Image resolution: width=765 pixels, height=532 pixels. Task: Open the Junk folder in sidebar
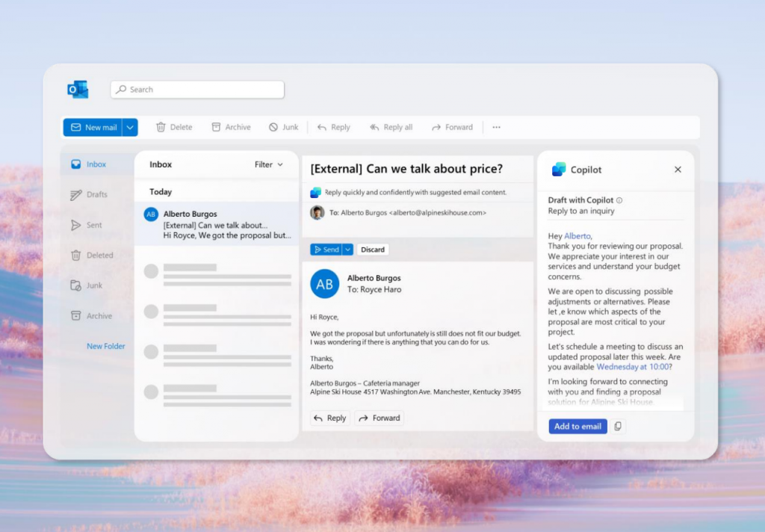point(87,285)
